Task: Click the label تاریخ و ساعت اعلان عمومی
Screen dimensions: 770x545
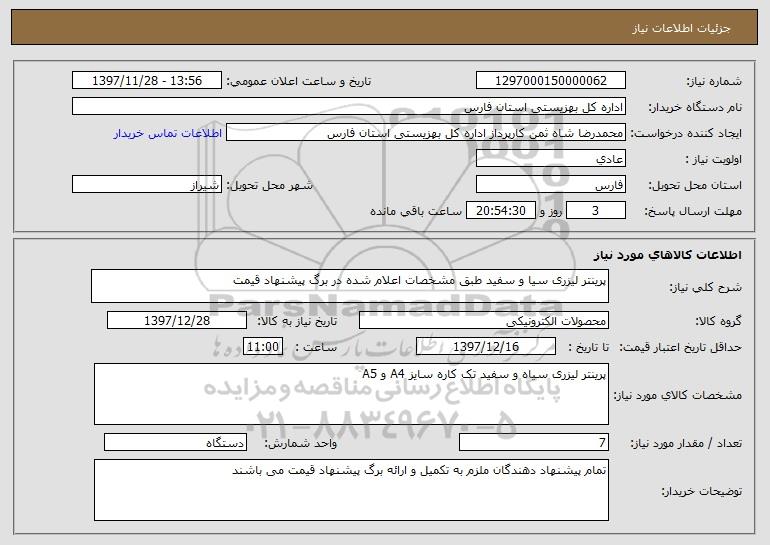Action: click(299, 81)
